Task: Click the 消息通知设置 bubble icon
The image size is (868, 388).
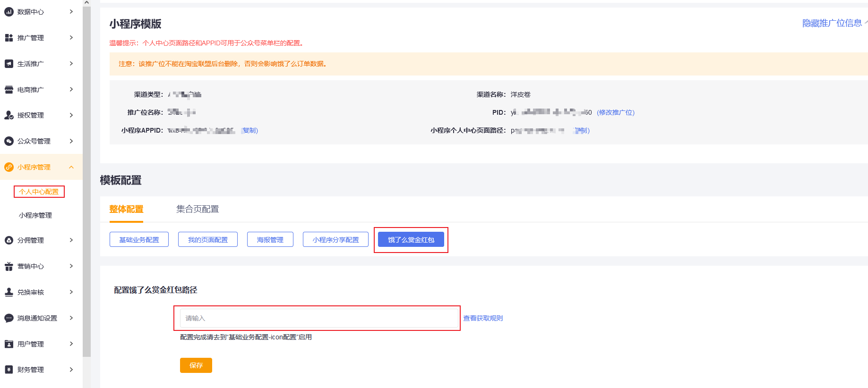Action: point(9,318)
